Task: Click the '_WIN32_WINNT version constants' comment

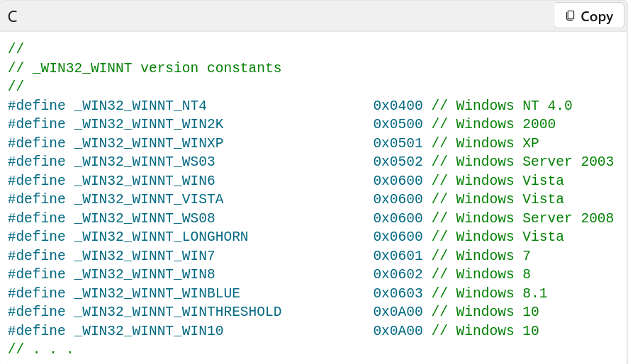Action: (145, 68)
